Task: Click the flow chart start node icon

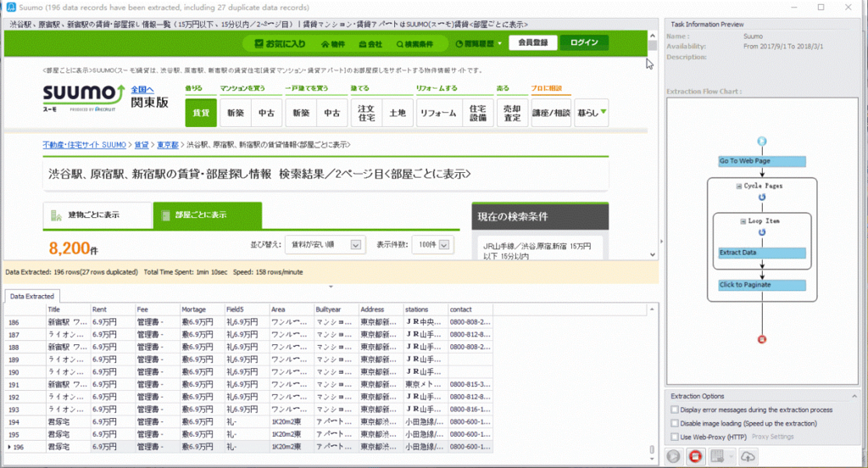Action: click(x=762, y=142)
